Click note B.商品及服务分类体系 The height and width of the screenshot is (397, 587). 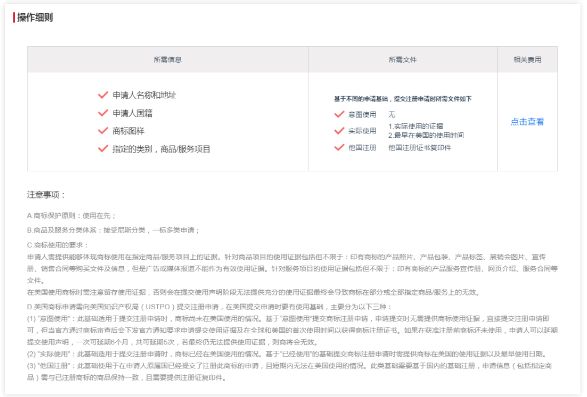(x=113, y=230)
